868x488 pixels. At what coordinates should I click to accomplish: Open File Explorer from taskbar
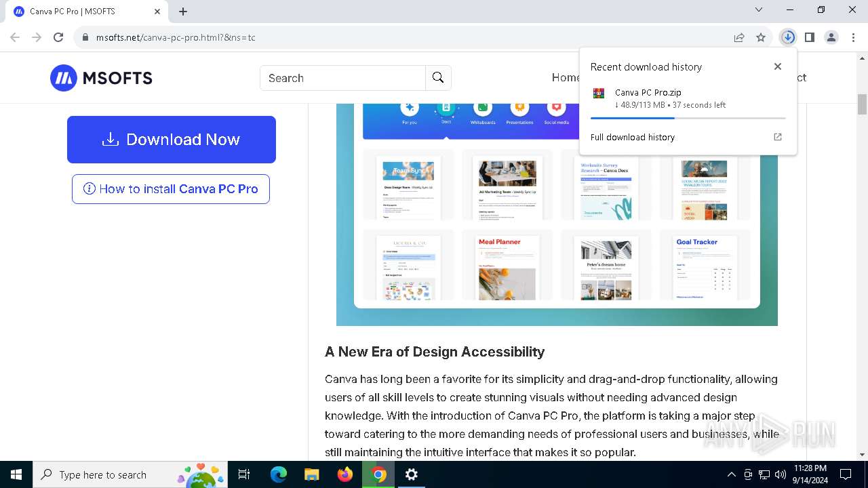coord(311,474)
